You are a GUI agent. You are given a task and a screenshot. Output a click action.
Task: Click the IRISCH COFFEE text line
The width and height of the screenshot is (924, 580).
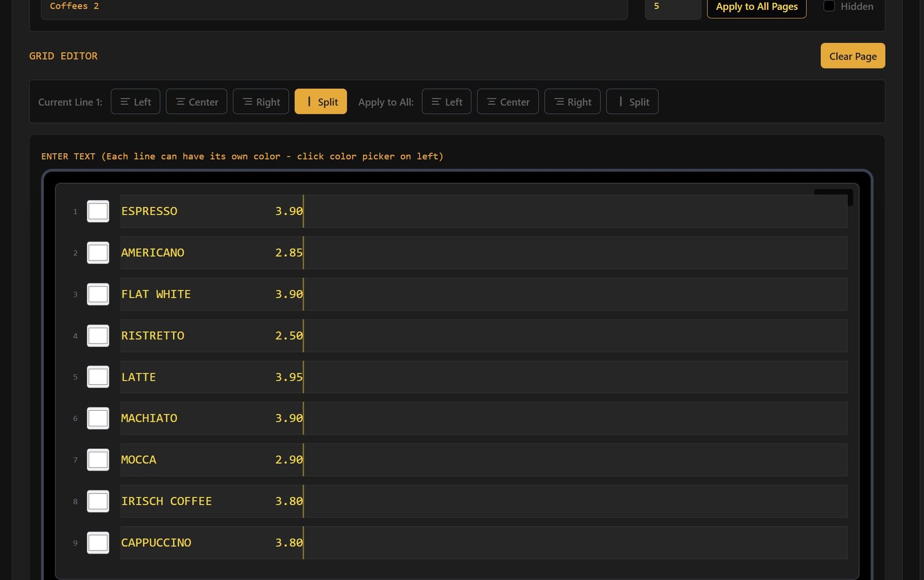pos(211,501)
